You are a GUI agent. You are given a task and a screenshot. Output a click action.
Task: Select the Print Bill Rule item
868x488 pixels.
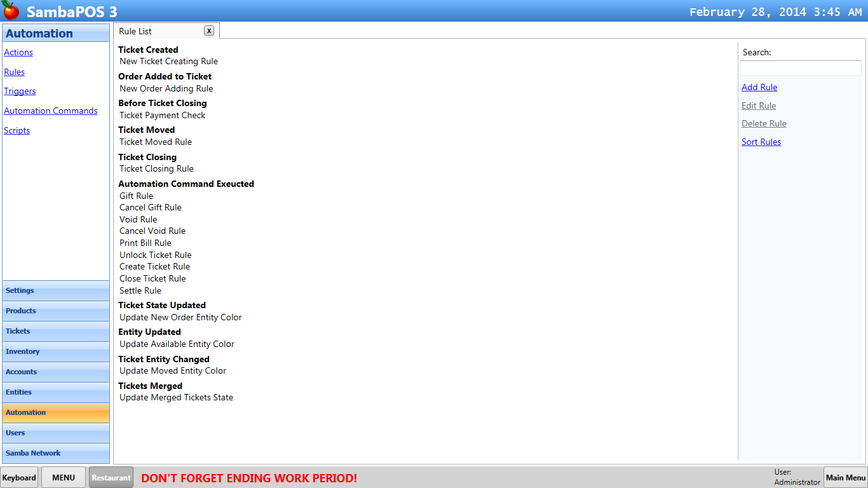[146, 243]
